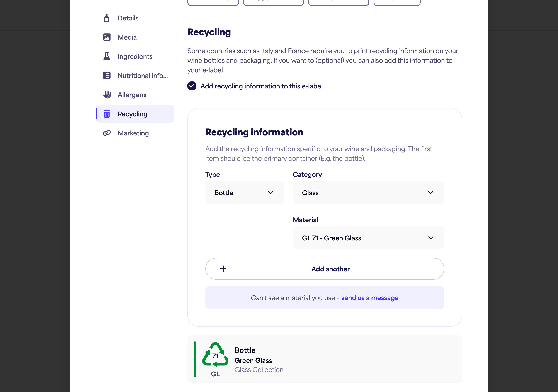Open the Type dropdown showing Bottle
558x392 pixels.
(245, 193)
